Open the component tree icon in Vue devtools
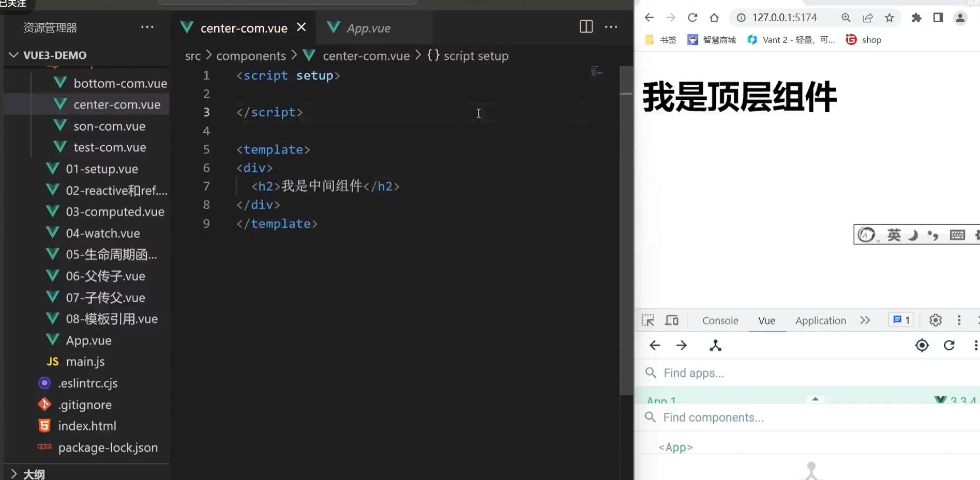 click(x=715, y=345)
